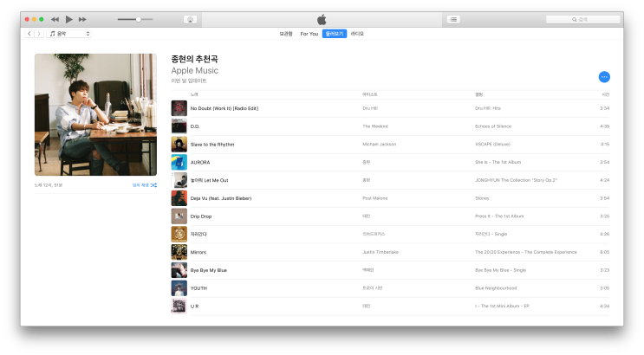Open the Radio tab

point(357,34)
